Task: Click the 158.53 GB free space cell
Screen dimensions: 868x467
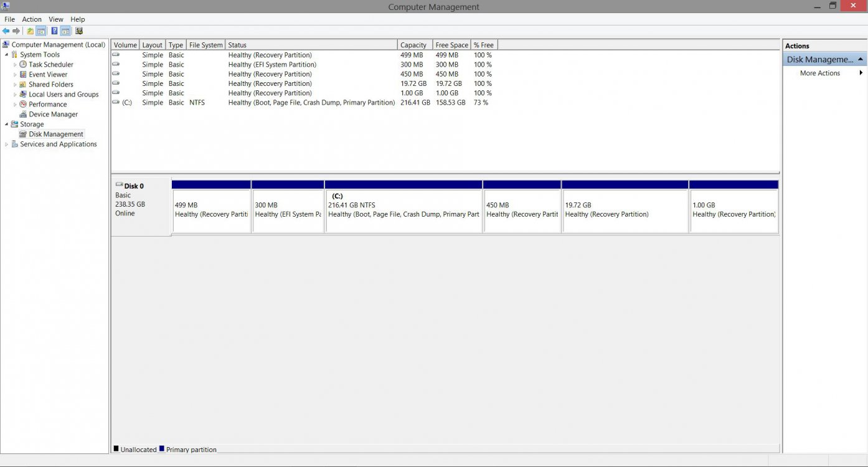Action: coord(451,102)
